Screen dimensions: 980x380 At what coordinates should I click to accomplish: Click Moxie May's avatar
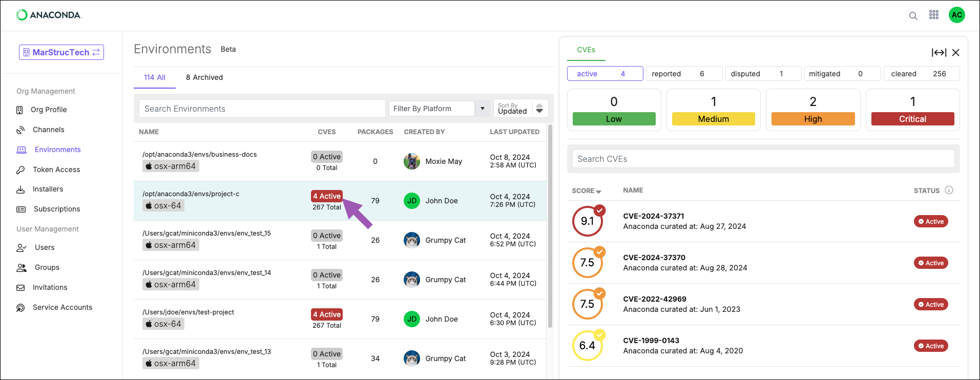[x=411, y=161]
